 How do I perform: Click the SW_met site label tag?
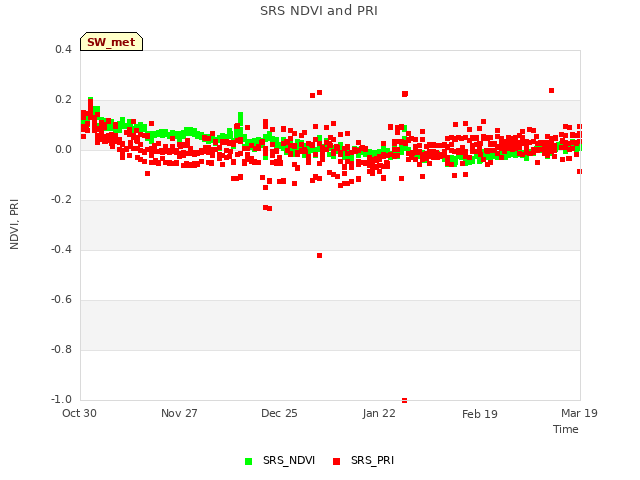coord(111,42)
